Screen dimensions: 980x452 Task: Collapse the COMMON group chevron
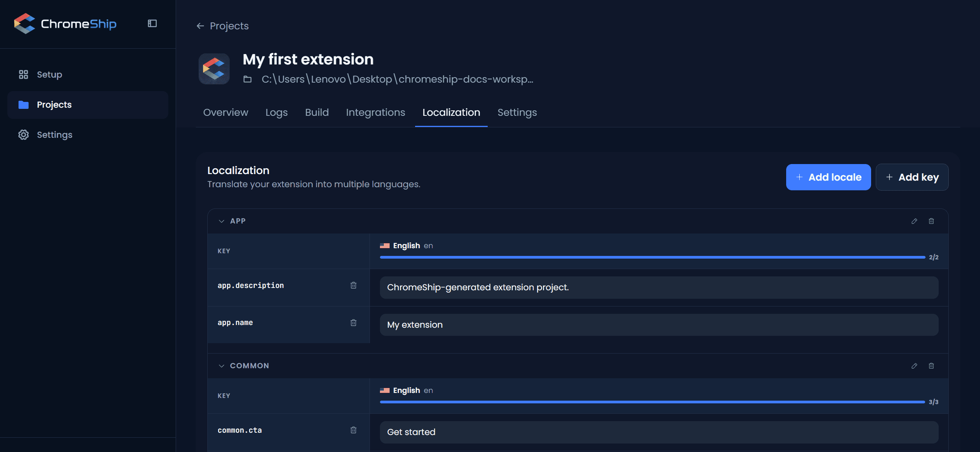[221, 366]
